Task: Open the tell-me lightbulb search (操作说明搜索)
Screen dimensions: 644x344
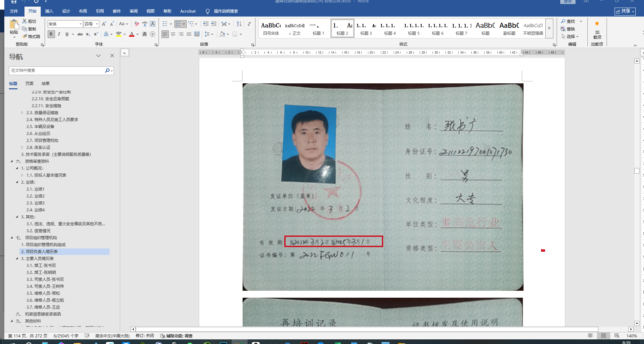Action: point(221,11)
